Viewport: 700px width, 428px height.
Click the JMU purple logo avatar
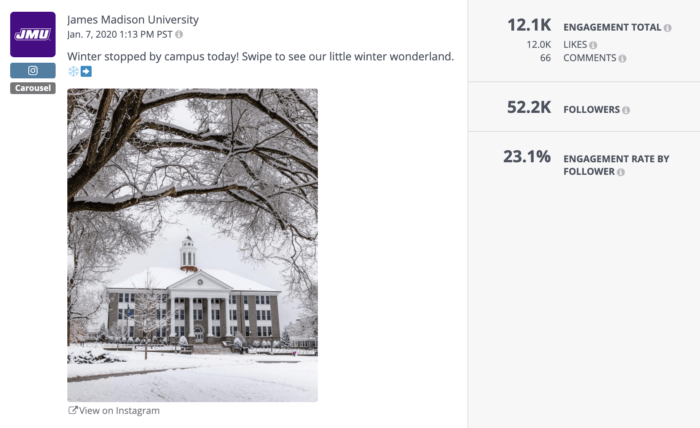33,35
